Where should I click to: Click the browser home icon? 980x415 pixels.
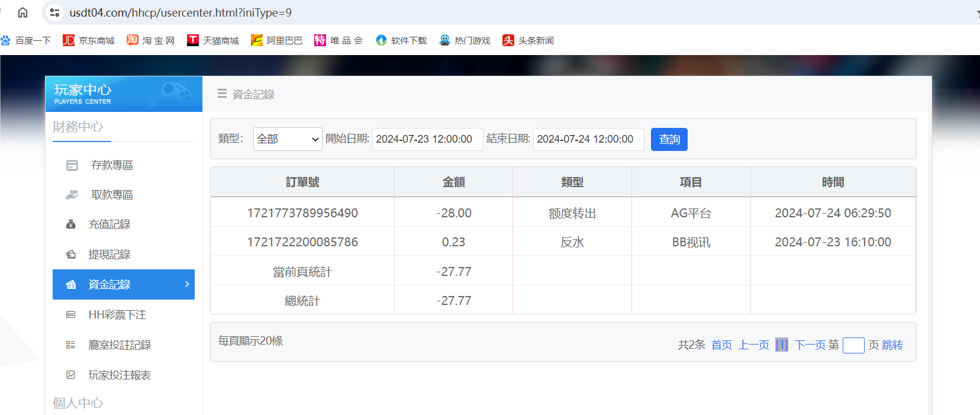coord(22,12)
